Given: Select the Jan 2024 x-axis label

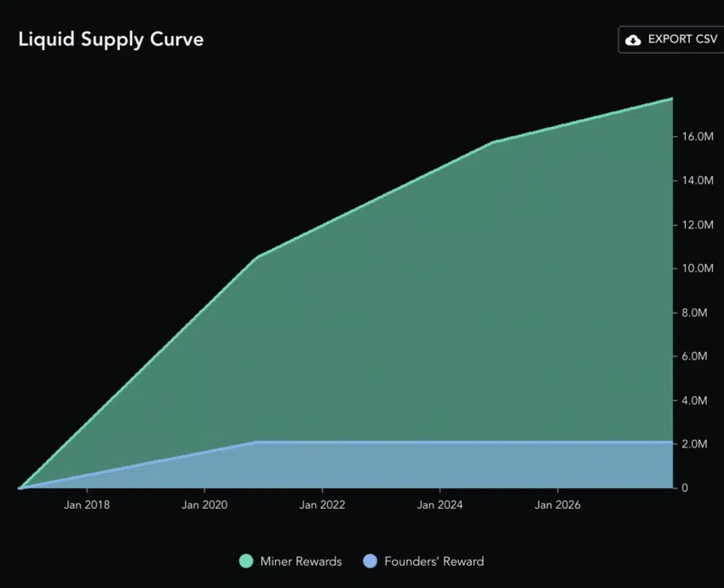Looking at the screenshot, I should pyautogui.click(x=440, y=504).
